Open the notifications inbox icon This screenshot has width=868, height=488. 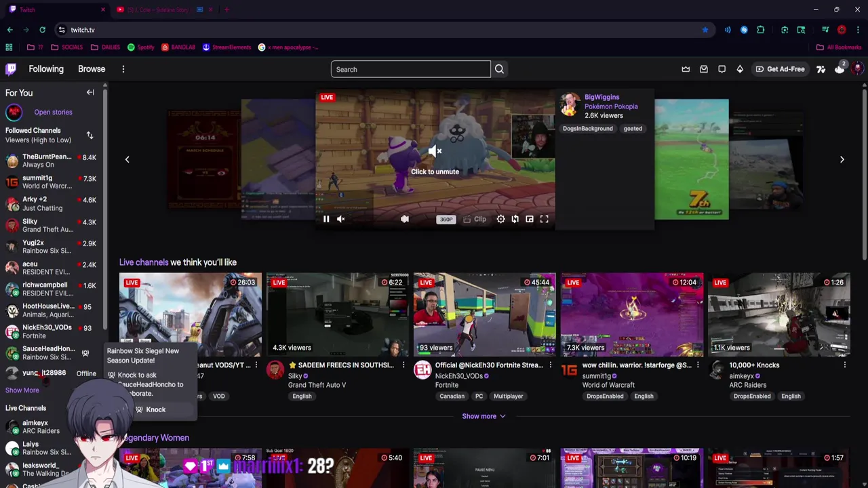pos(704,69)
